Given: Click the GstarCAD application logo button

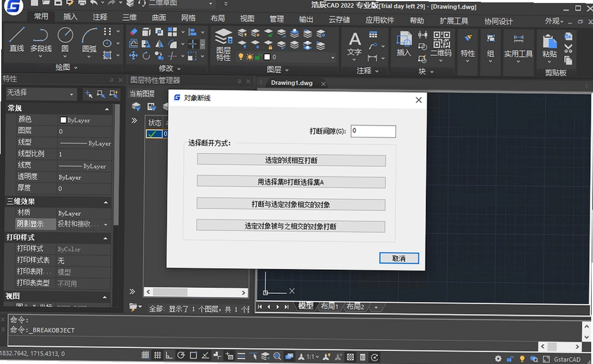Looking at the screenshot, I should 14,7.
